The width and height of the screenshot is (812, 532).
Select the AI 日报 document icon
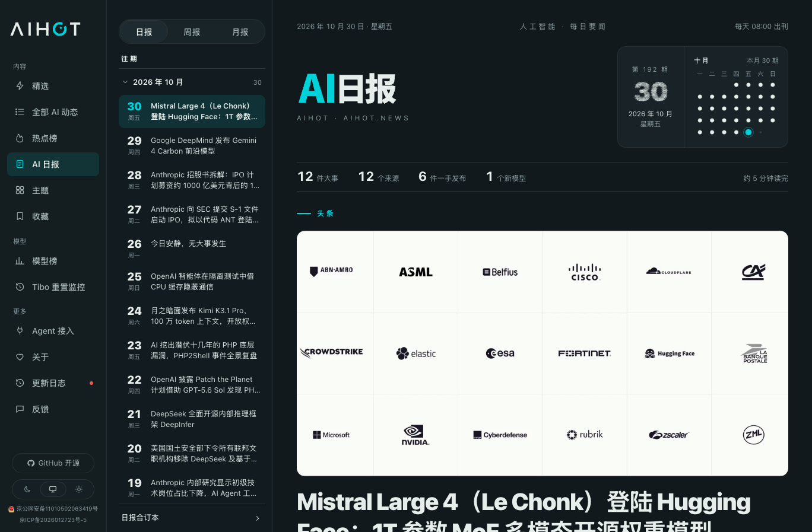[x=20, y=164]
